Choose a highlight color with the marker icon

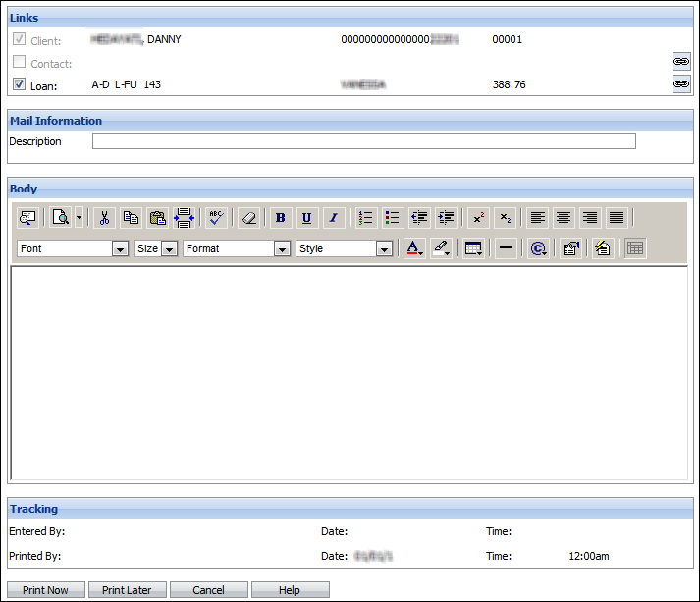point(441,248)
